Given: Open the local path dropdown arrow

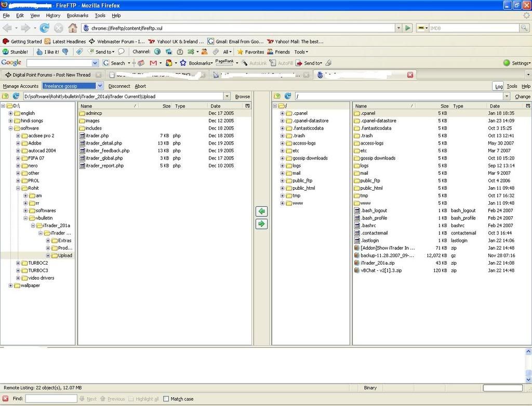Looking at the screenshot, I should (227, 96).
